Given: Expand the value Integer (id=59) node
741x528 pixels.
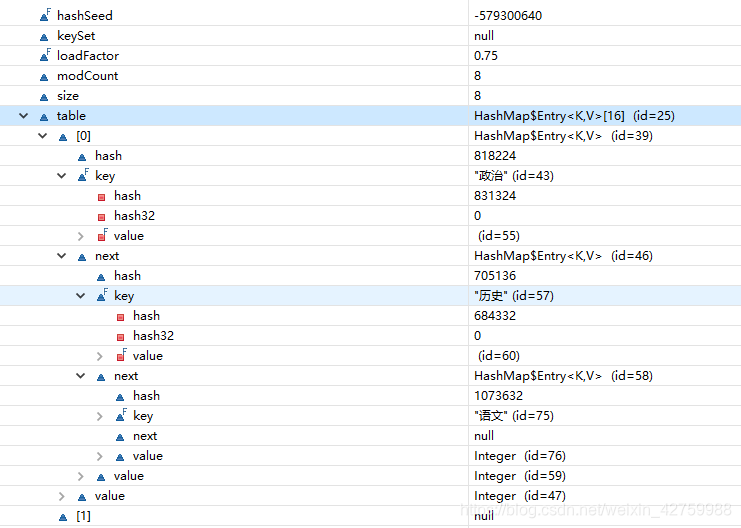Looking at the screenshot, I should pos(81,476).
